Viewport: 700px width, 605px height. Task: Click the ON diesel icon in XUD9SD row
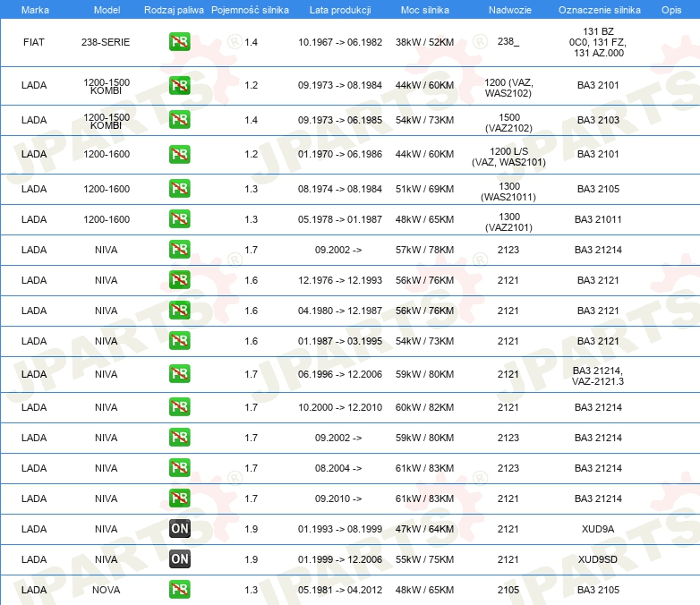(179, 559)
